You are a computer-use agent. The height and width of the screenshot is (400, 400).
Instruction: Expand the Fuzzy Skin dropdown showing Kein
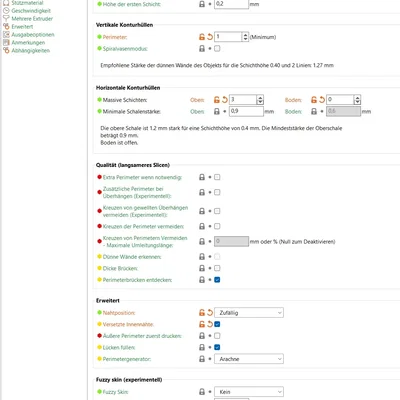click(x=249, y=392)
